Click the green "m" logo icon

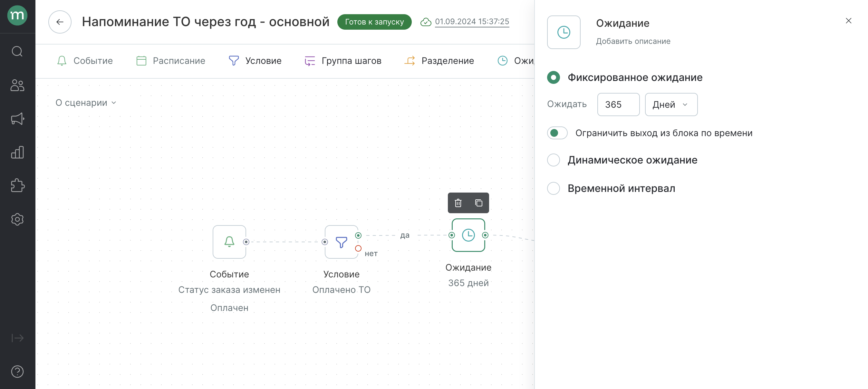pyautogui.click(x=17, y=15)
